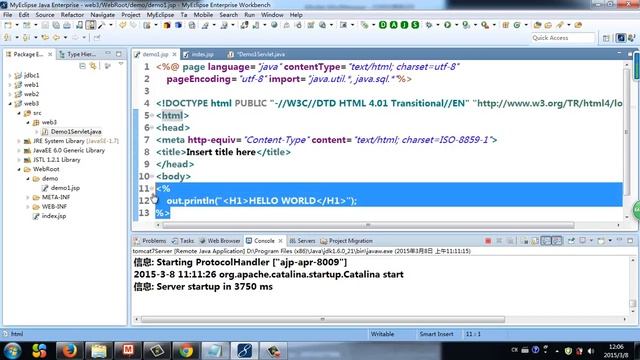Click the Print toolbar icon
Viewport: 640px width, 360px height.
pyautogui.click(x=67, y=25)
